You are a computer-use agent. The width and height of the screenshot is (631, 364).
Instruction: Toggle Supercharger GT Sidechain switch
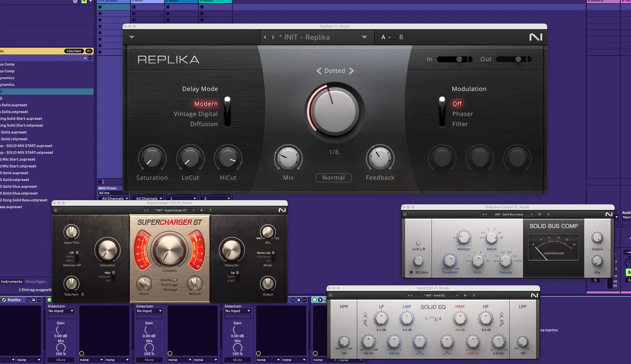tap(82, 295)
